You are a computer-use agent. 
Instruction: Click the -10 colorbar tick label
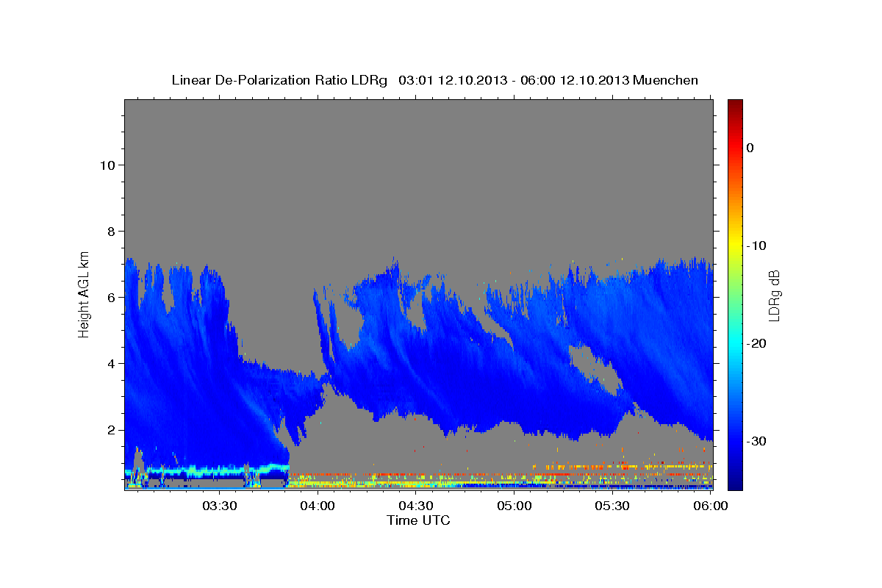click(757, 245)
